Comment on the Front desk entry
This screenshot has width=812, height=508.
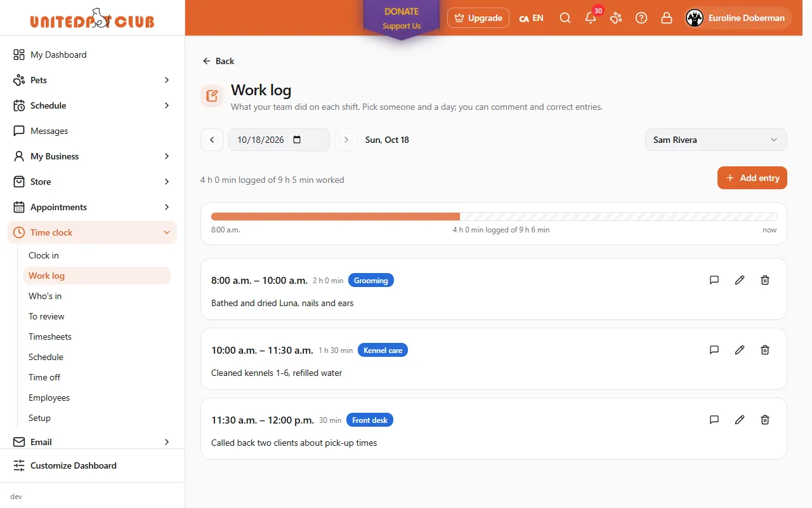pyautogui.click(x=714, y=420)
